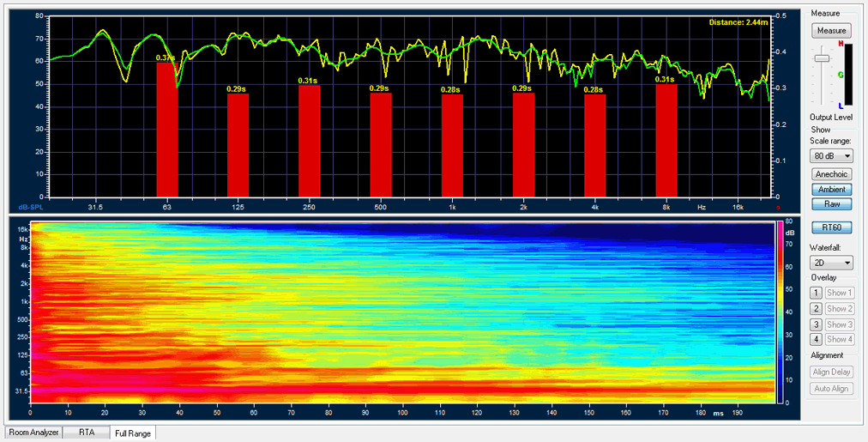Click Show 1 overlay button
This screenshot has height=442, width=868.
(840, 294)
